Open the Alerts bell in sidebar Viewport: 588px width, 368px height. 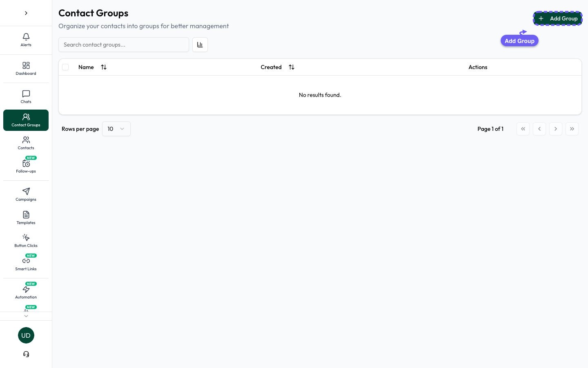click(x=26, y=40)
